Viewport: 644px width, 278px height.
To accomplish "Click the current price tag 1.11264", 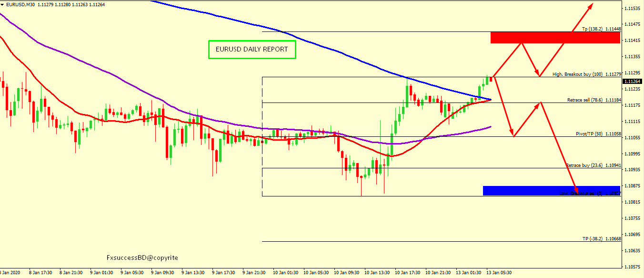I will coord(633,82).
